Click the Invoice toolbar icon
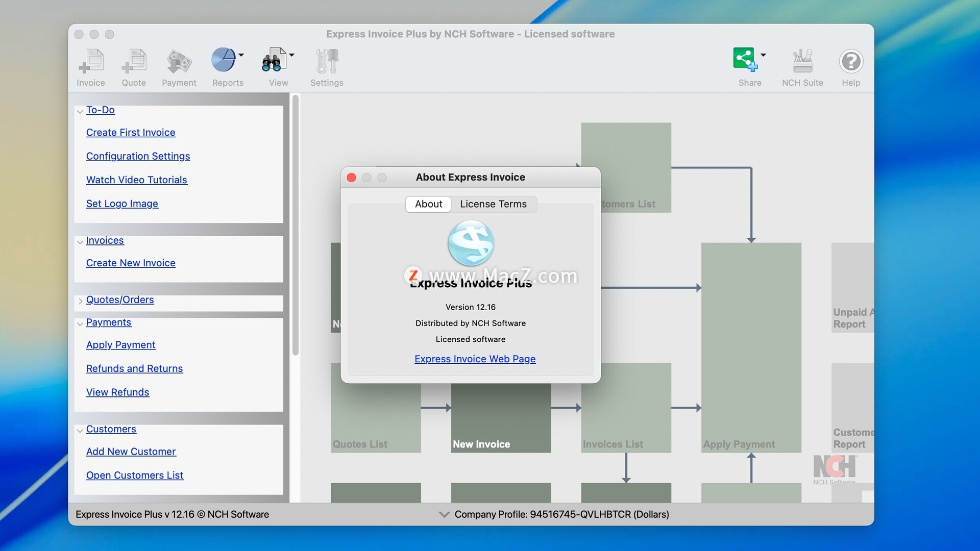The image size is (980, 551). (91, 61)
